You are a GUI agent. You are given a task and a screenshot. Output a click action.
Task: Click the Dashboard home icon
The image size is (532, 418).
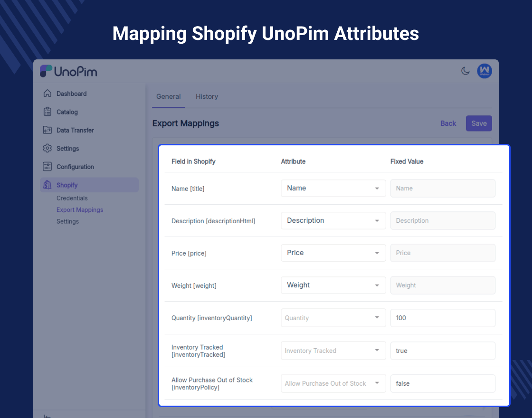tap(47, 93)
